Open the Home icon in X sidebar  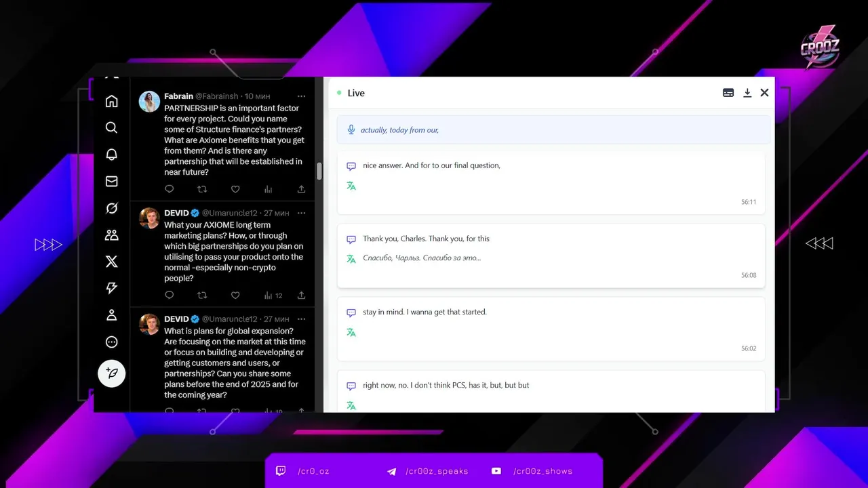[x=112, y=101]
